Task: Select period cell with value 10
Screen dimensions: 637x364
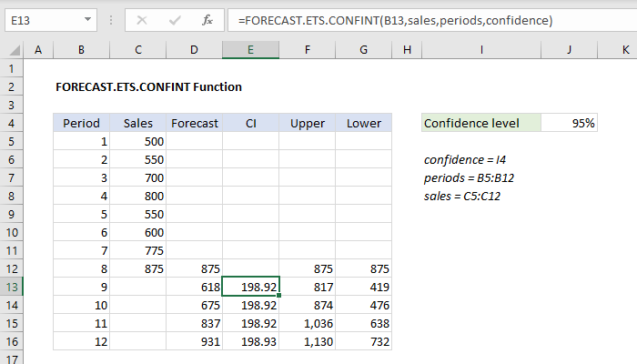Action: (x=81, y=305)
